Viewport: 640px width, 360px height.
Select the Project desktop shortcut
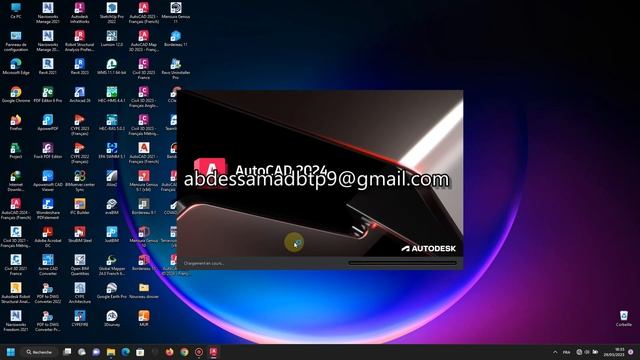(x=16, y=151)
